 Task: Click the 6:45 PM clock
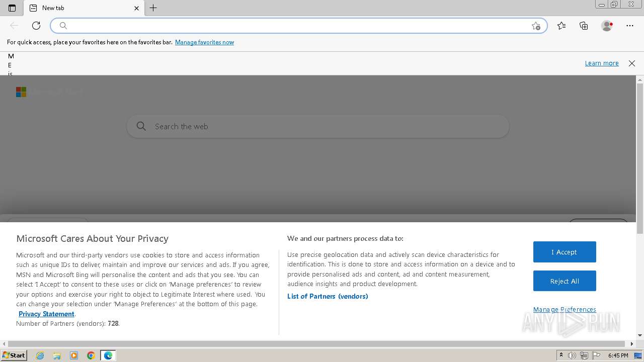tap(618, 355)
